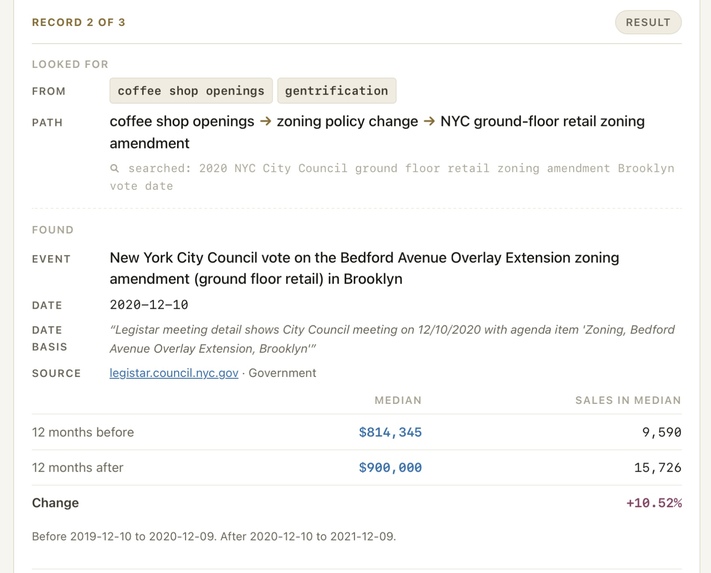Click the SALES IN MEDIAN column header
This screenshot has height=573, width=711.
point(628,400)
